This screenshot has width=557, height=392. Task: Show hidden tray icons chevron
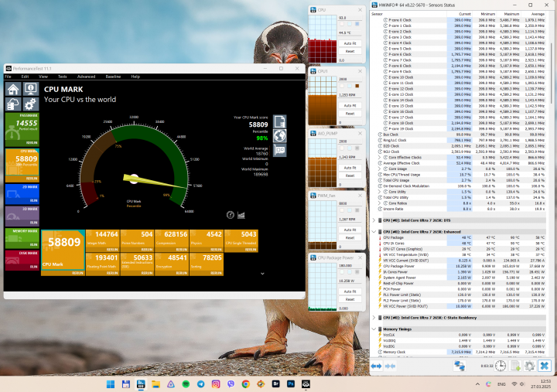pos(477,383)
